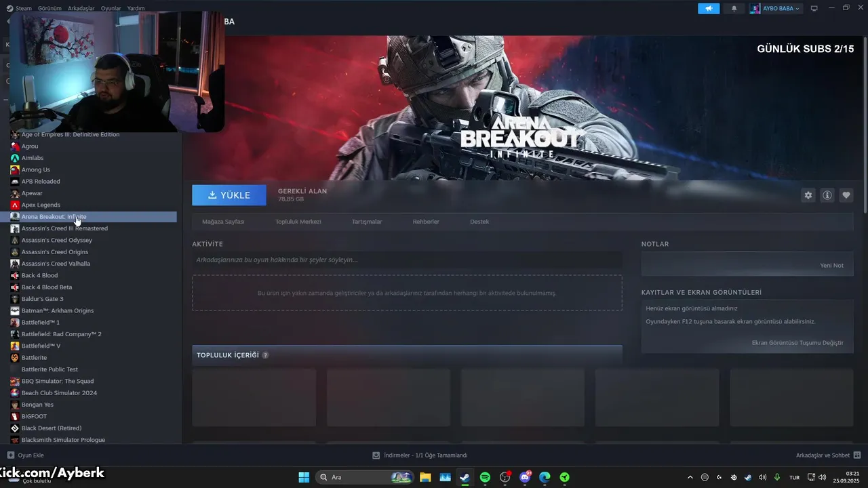
Task: Select Battlefield: Bad Company 2
Action: click(x=61, y=334)
